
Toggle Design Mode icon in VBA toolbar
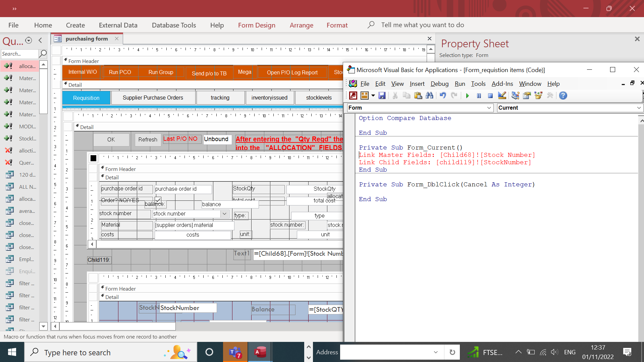point(502,96)
